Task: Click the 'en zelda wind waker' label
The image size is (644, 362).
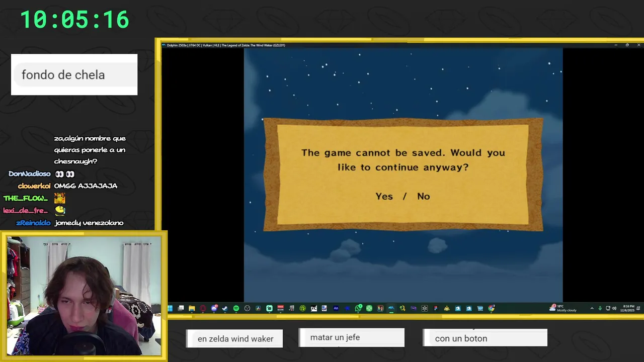Action: [x=235, y=339]
